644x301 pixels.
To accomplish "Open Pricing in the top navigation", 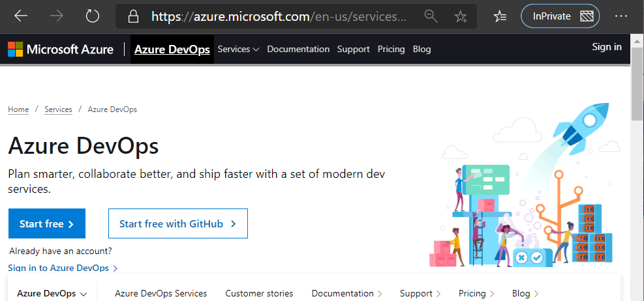I will point(391,50).
